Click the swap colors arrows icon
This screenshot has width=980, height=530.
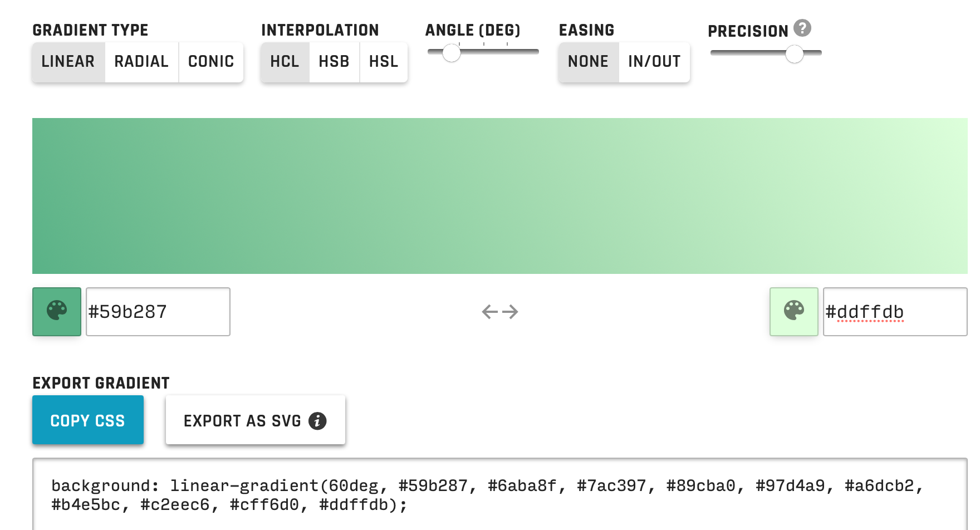coord(500,312)
